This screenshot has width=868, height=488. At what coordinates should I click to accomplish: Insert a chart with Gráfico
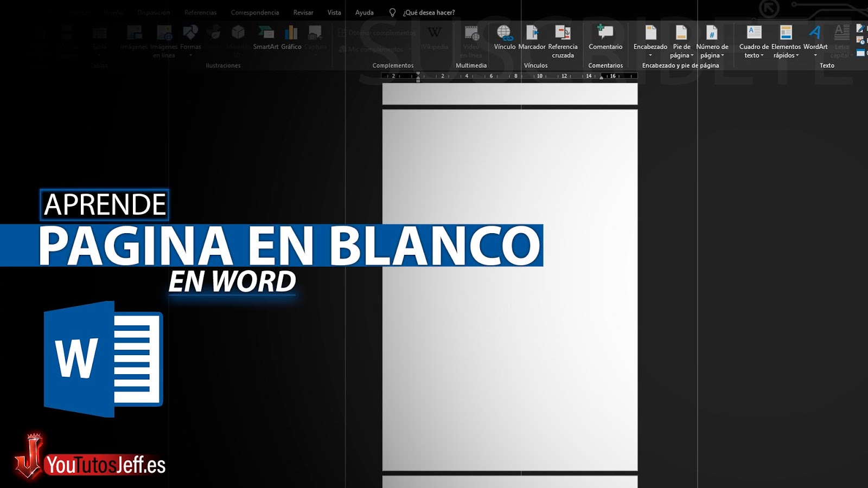coord(291,38)
